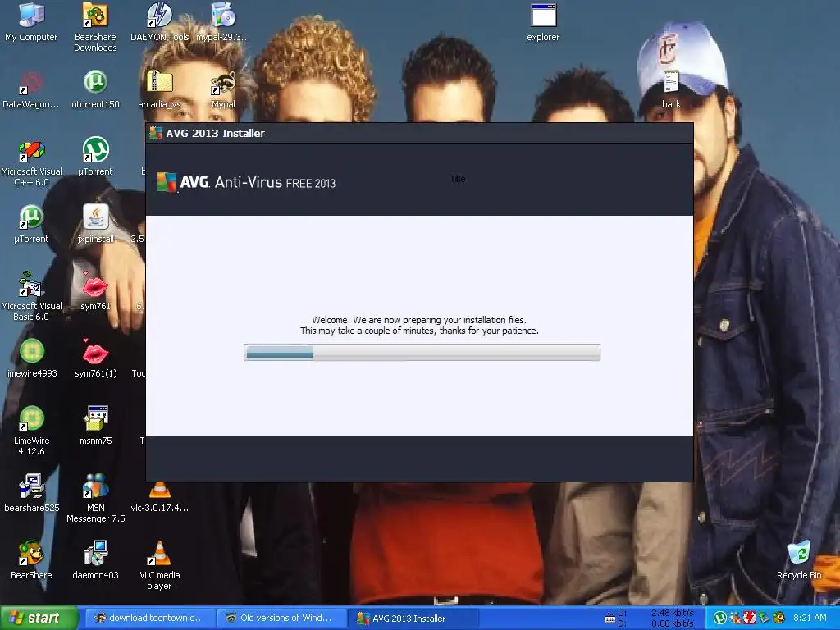
Task: Click the Safely Remove Hardware tray icon
Action: 764,618
